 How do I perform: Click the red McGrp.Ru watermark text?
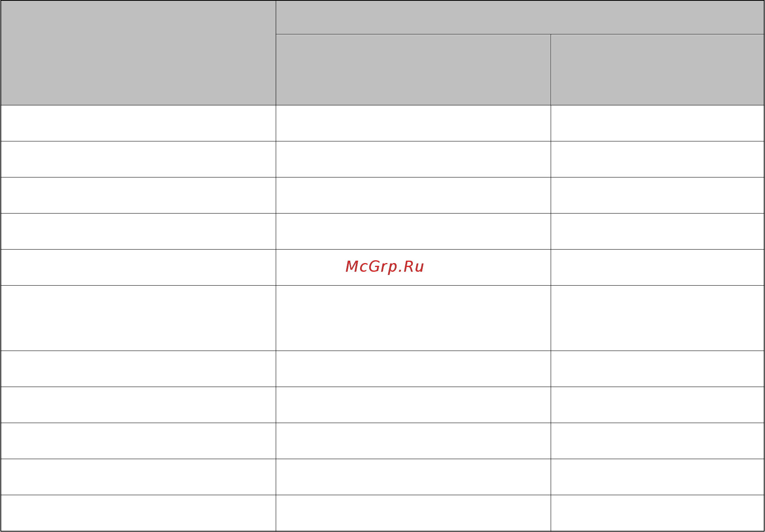[385, 267]
